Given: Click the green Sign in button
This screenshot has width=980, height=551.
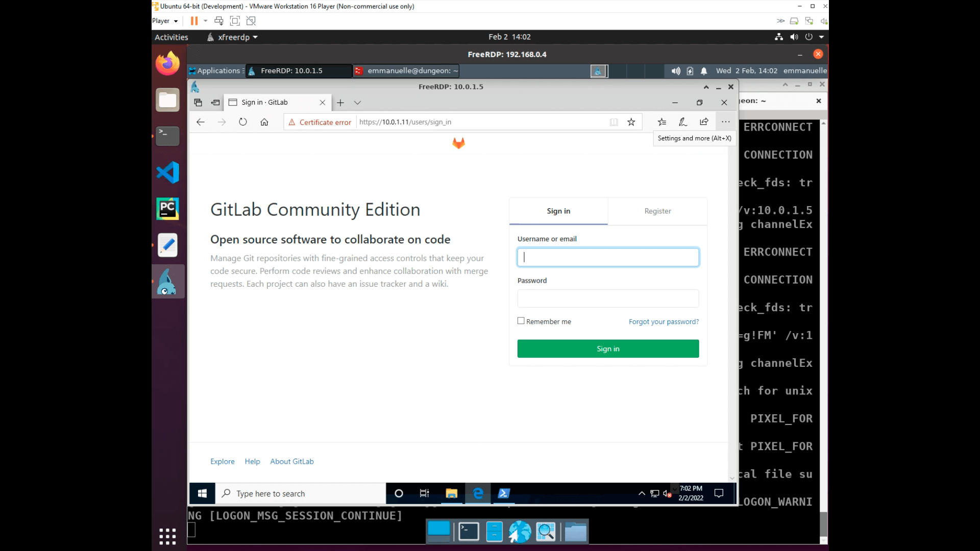Looking at the screenshot, I should [608, 349].
